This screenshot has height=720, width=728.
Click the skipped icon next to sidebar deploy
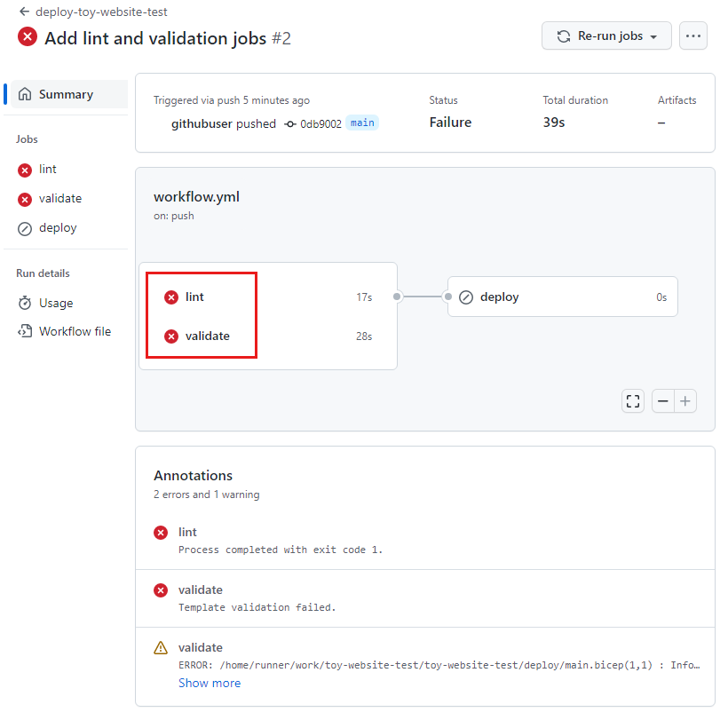[25, 229]
